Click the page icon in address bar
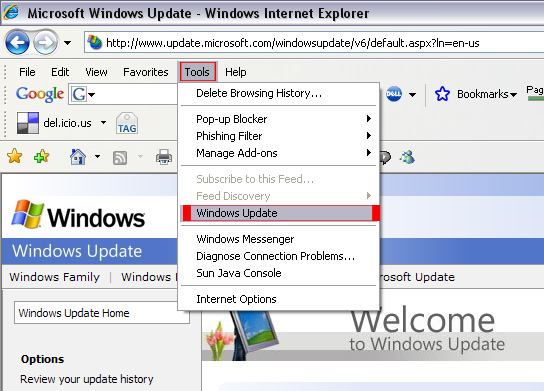544x391 pixels. point(94,43)
